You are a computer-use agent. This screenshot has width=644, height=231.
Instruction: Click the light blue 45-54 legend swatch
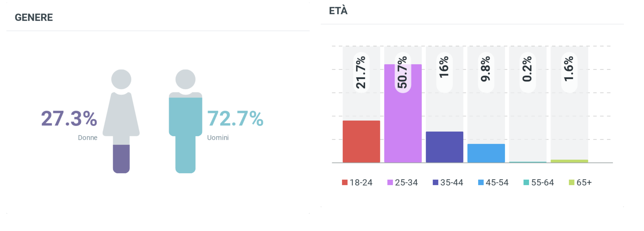pyautogui.click(x=481, y=182)
